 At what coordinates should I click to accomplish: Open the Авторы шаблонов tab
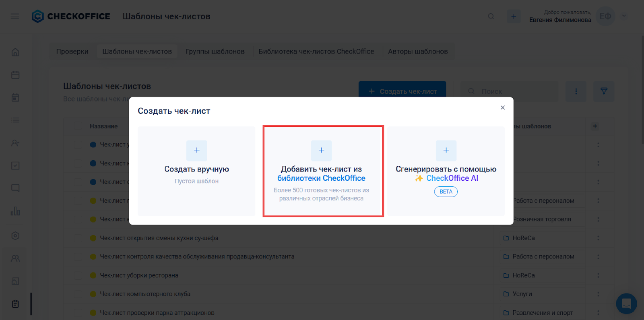click(418, 52)
